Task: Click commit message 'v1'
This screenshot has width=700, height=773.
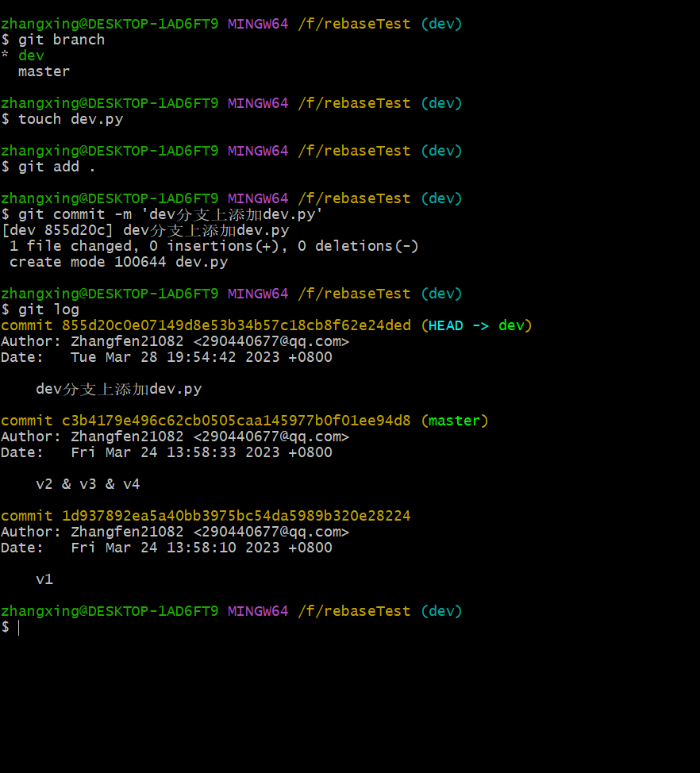Action: click(x=44, y=579)
